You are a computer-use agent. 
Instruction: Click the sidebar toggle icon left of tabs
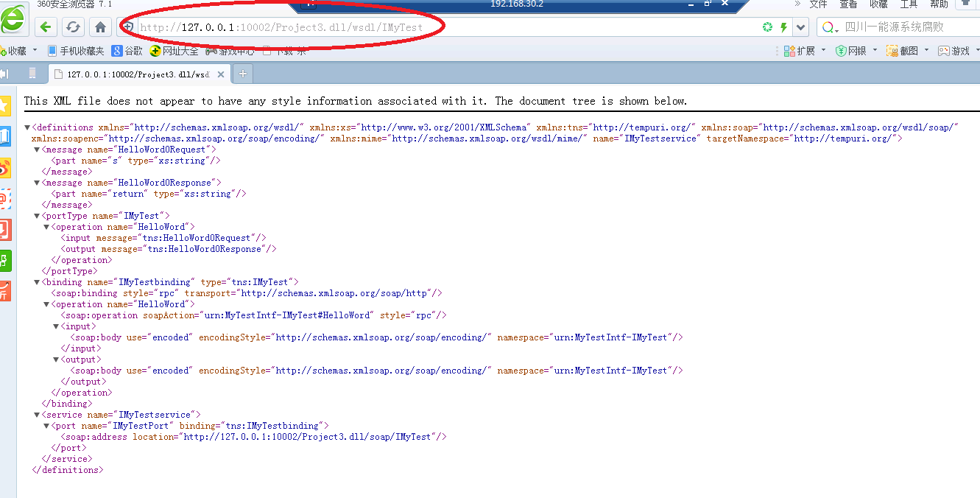(4, 74)
